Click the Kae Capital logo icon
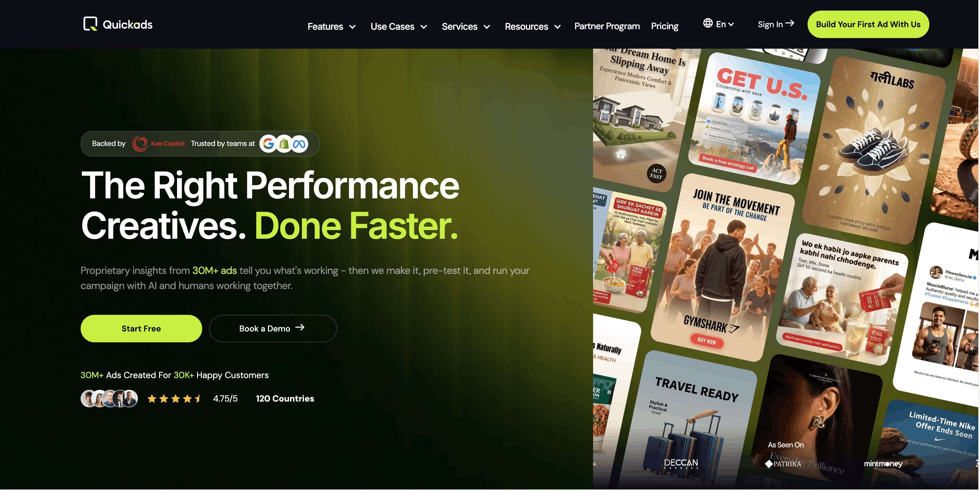This screenshot has width=980, height=490. 140,143
